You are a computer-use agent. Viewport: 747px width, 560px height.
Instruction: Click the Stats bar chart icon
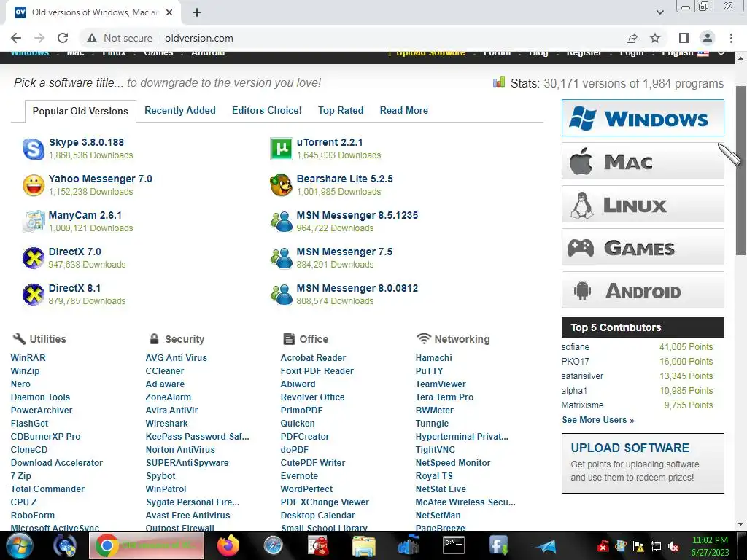tap(499, 82)
